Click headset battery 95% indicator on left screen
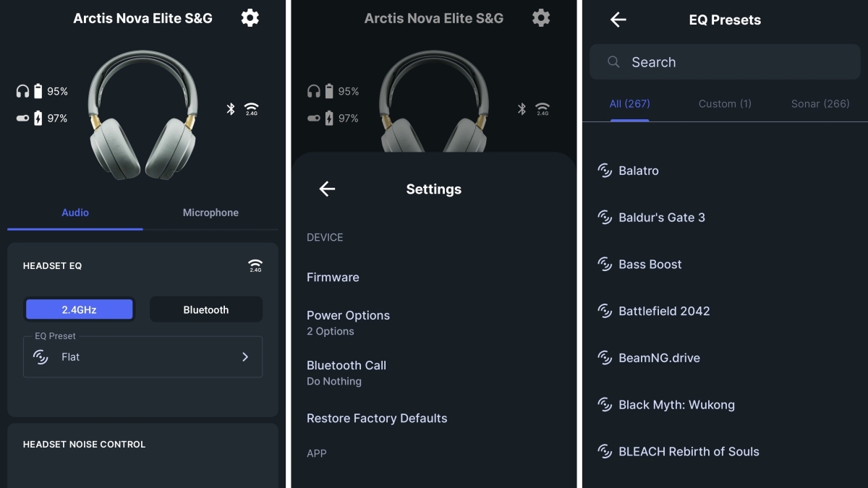 pyautogui.click(x=42, y=92)
